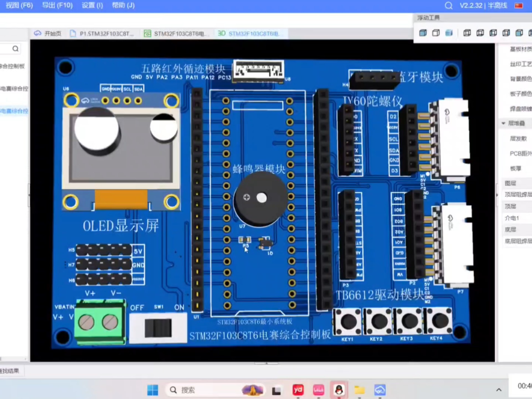Click the V2.2.32 | 半离线 version label
This screenshot has height=399, width=532.
pyautogui.click(x=483, y=6)
